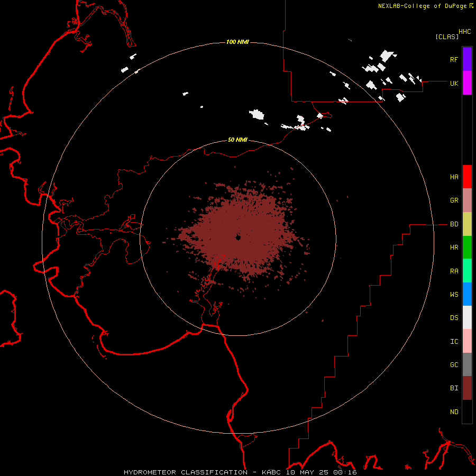Viewport: 476px width, 476px height.
Task: Click the RF purple legend swatch
Action: 467,59
